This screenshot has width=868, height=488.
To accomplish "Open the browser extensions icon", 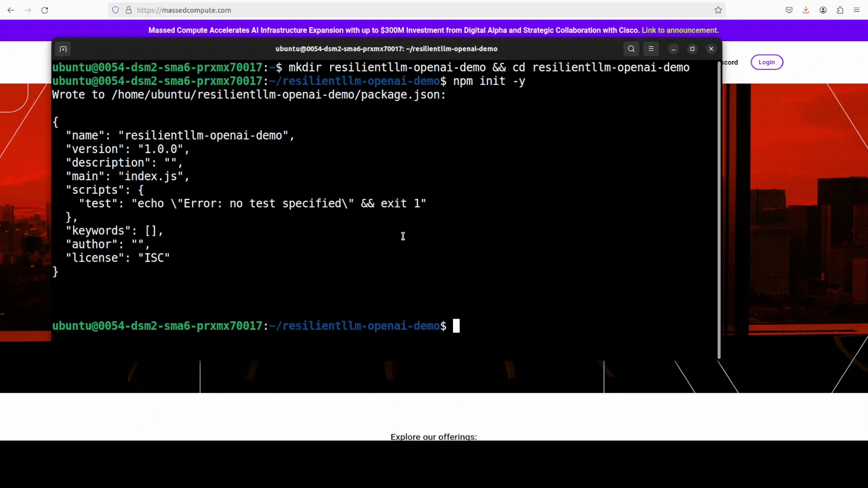I will [840, 10].
